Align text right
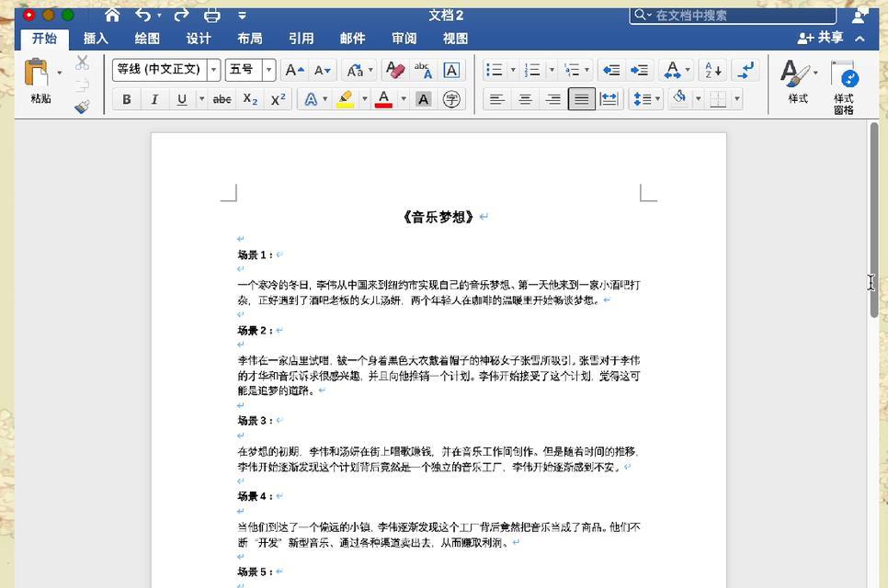 (552, 99)
